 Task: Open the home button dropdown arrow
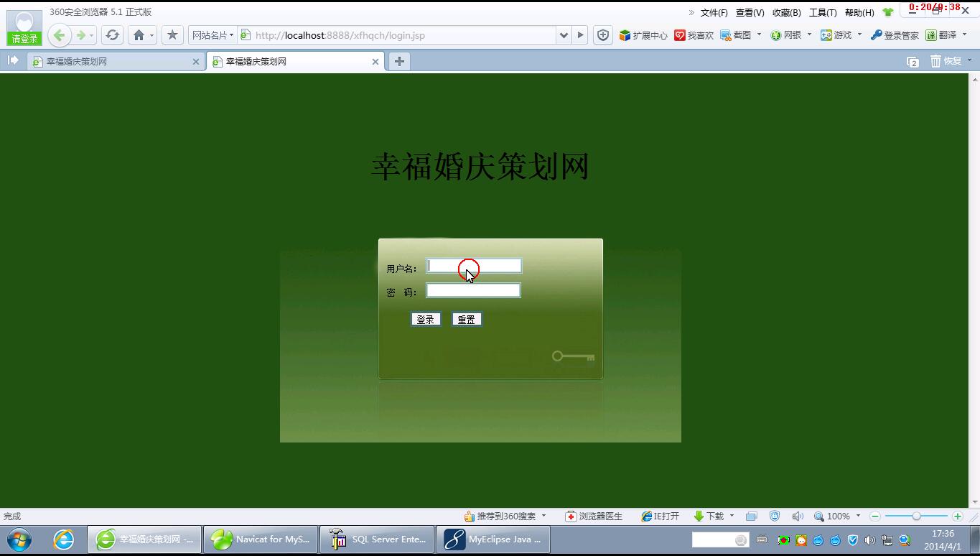click(x=151, y=35)
